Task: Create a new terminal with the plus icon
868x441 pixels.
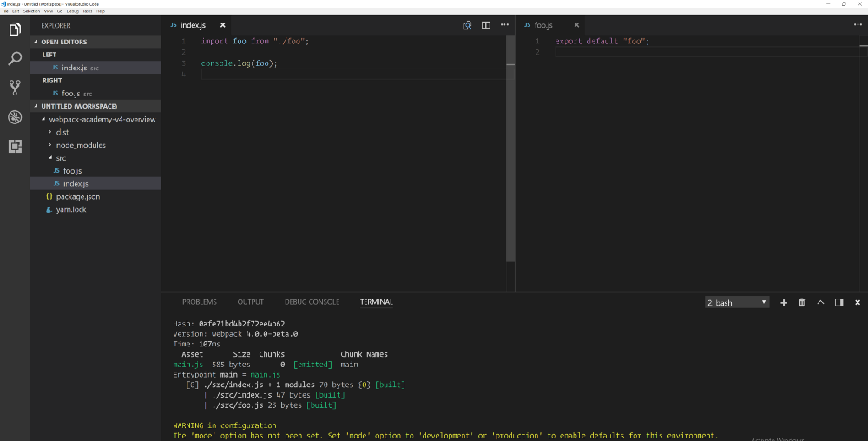Action: (783, 303)
